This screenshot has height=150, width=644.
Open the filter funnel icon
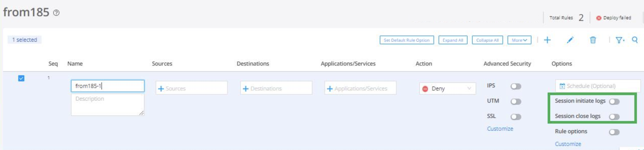[619, 40]
